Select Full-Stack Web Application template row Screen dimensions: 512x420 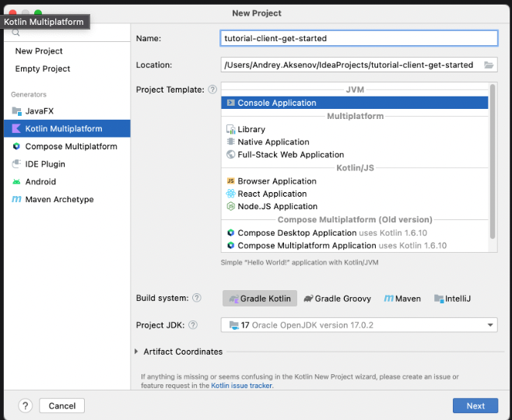355,154
